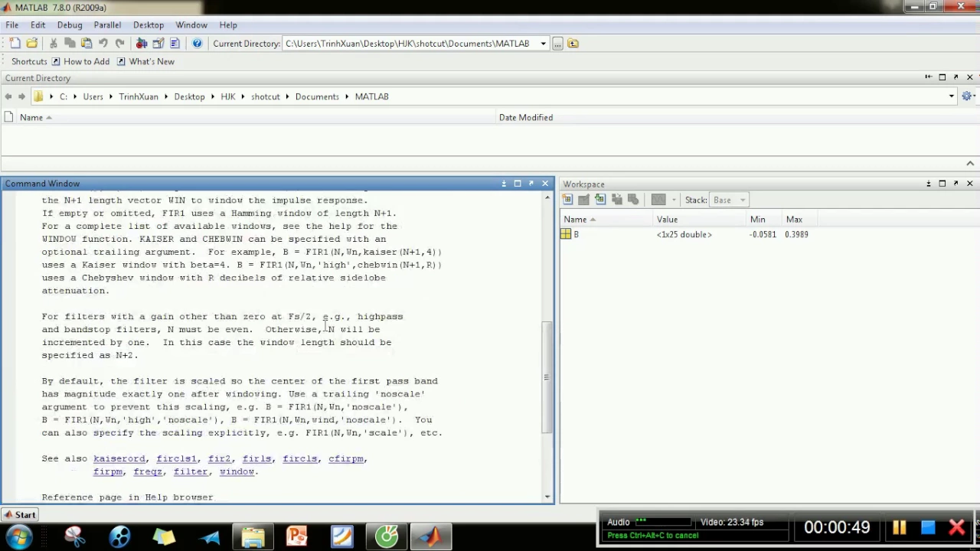Image resolution: width=980 pixels, height=551 pixels.
Task: Navigate back in Current Directory panel
Action: pyautogui.click(x=8, y=96)
